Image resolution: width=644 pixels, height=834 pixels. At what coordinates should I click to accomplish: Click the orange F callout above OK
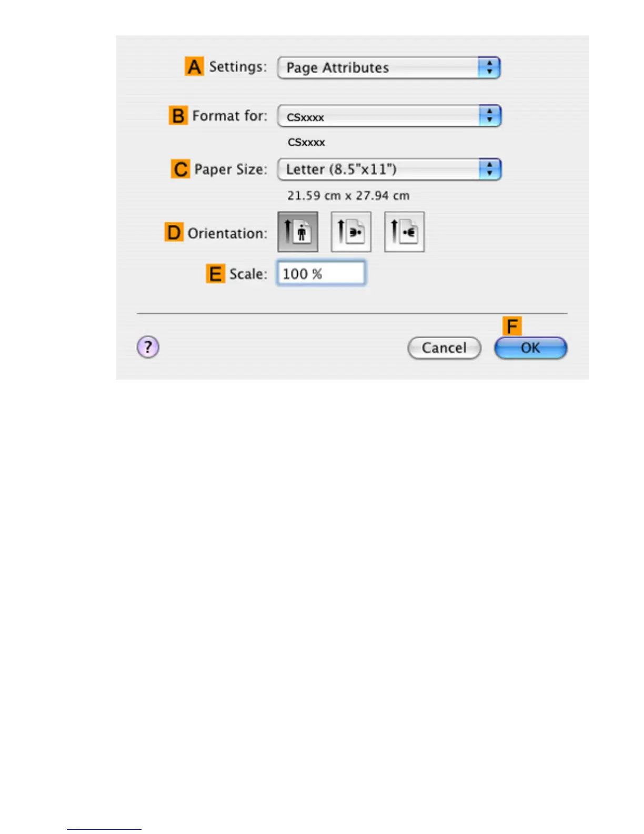click(512, 326)
